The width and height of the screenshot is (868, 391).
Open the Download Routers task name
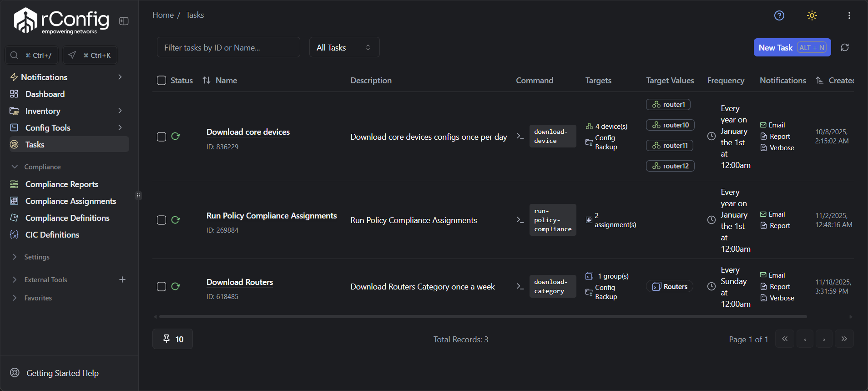[240, 282]
